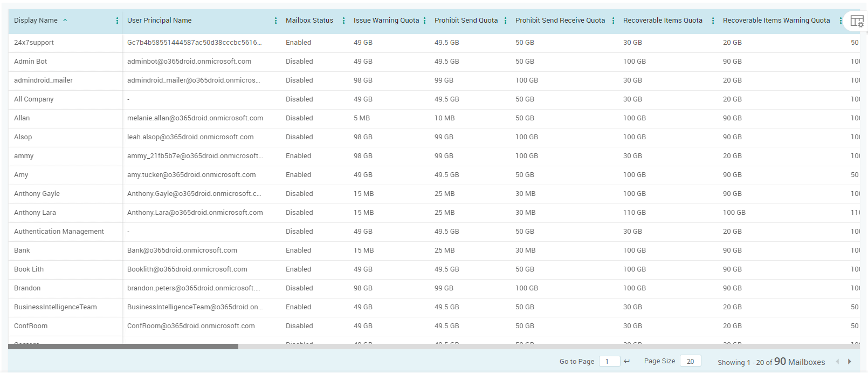
Task: Go to the next page of mailboxes
Action: [850, 362]
